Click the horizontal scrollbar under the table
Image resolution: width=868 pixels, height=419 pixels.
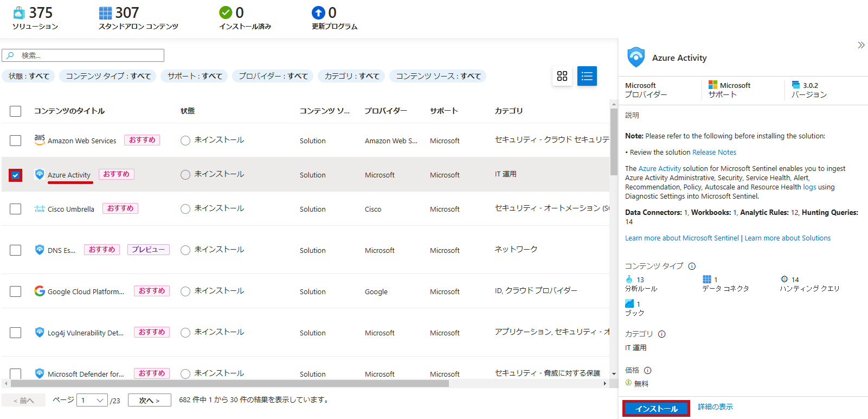(x=229, y=383)
